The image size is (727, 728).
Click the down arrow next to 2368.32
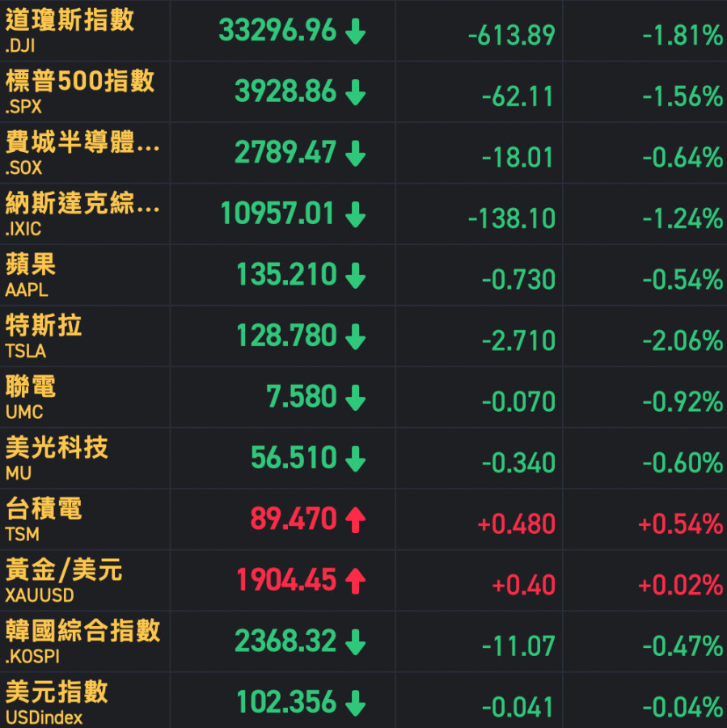point(355,642)
